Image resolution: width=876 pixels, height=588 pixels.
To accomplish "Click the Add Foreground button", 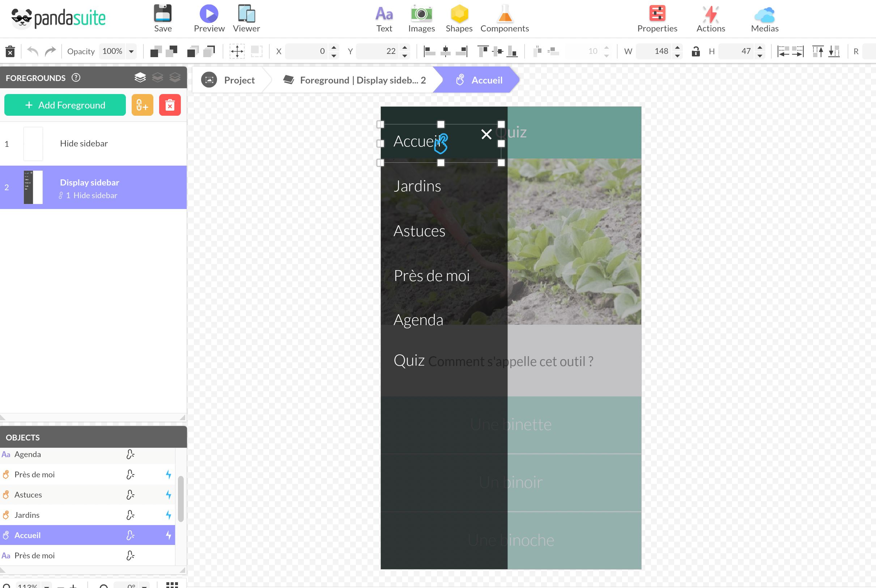I will click(x=65, y=105).
